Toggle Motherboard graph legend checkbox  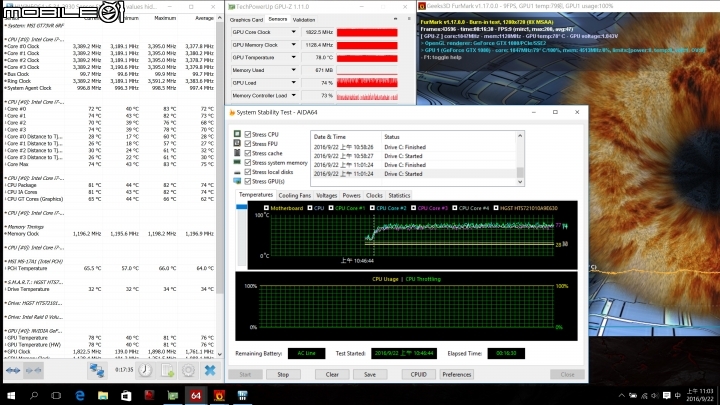[266, 208]
